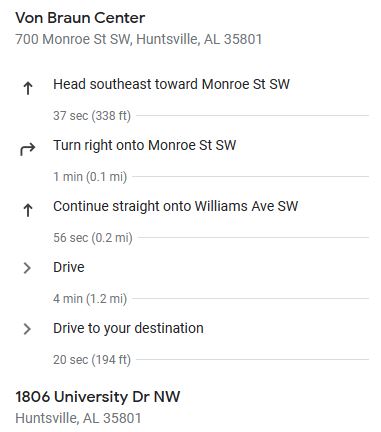Click the 700 Monroe St SW address
Image resolution: width=381 pixels, height=432 pixels.
pyautogui.click(x=139, y=39)
